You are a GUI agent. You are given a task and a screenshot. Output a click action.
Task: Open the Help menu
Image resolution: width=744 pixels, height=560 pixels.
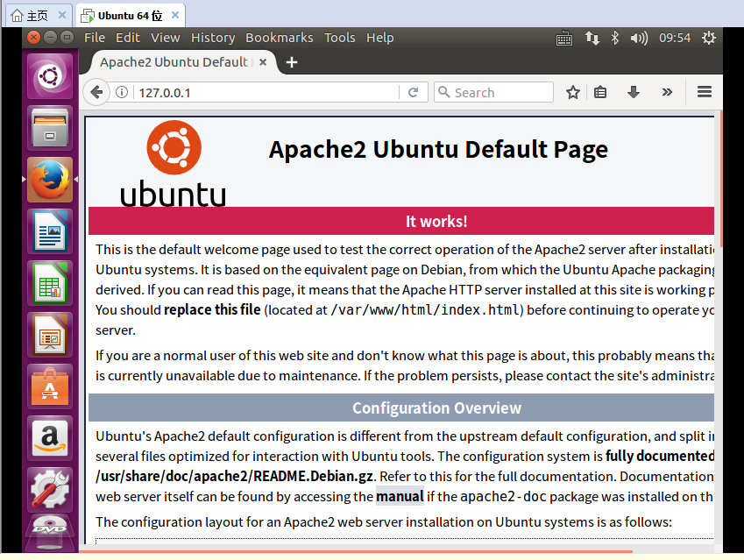pos(379,38)
